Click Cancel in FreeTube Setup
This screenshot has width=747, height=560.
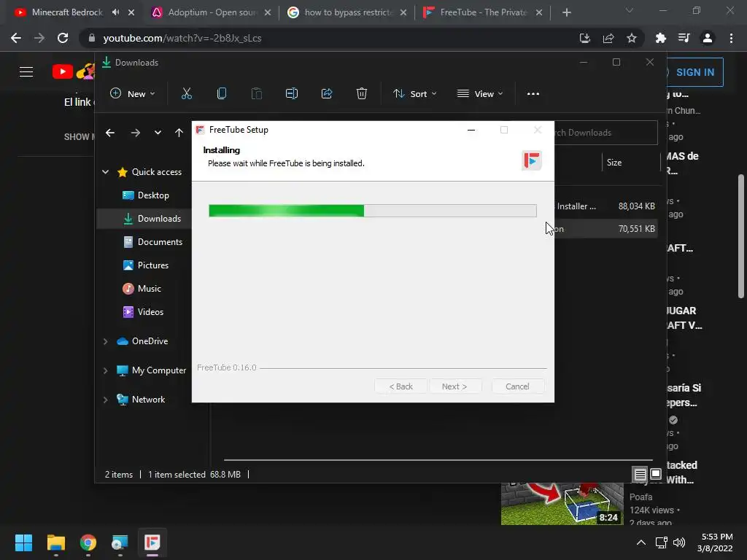(x=517, y=386)
